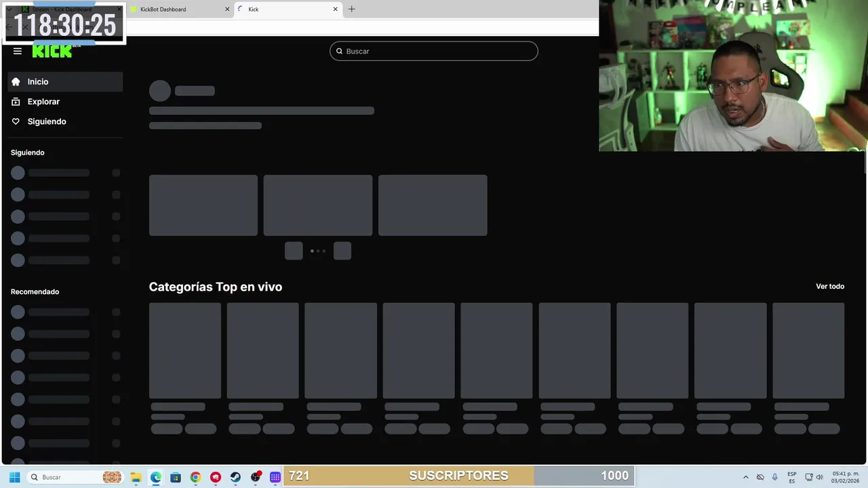This screenshot has width=868, height=488.
Task: Click the OneDrive cloud tray icon
Action: coord(760,477)
